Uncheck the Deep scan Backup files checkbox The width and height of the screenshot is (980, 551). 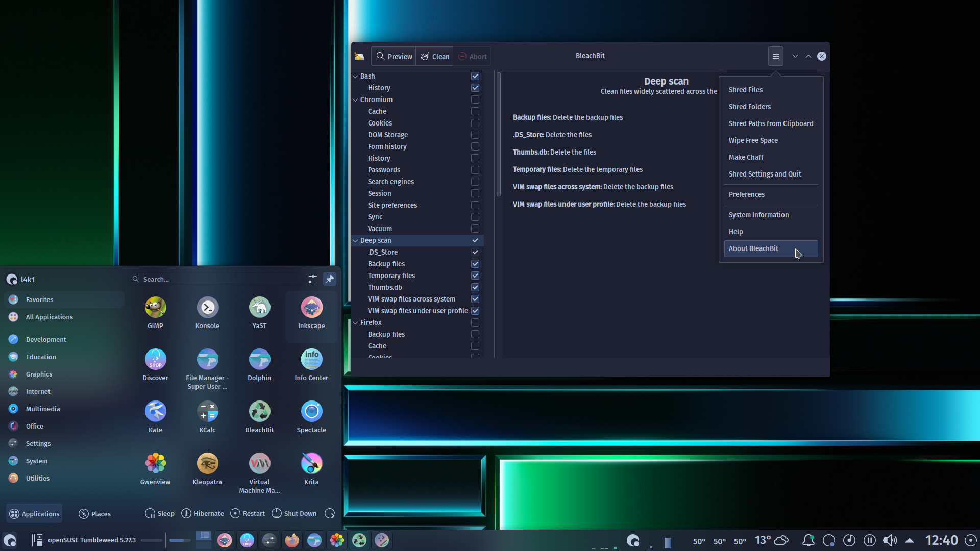point(475,264)
